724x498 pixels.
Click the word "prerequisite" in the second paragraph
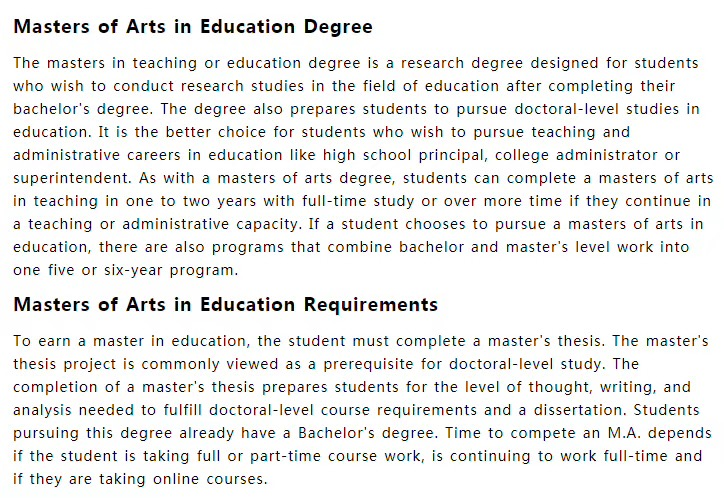click(x=333, y=363)
